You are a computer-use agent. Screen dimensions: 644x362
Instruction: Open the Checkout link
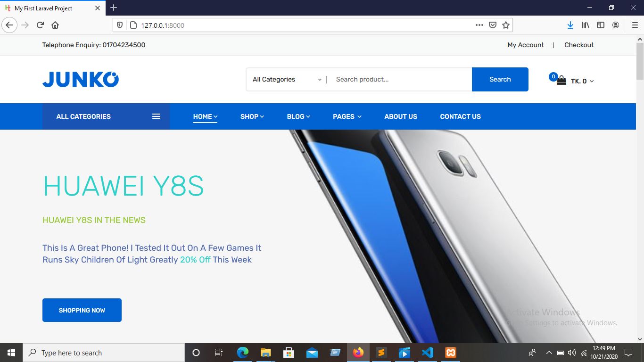[x=579, y=45]
